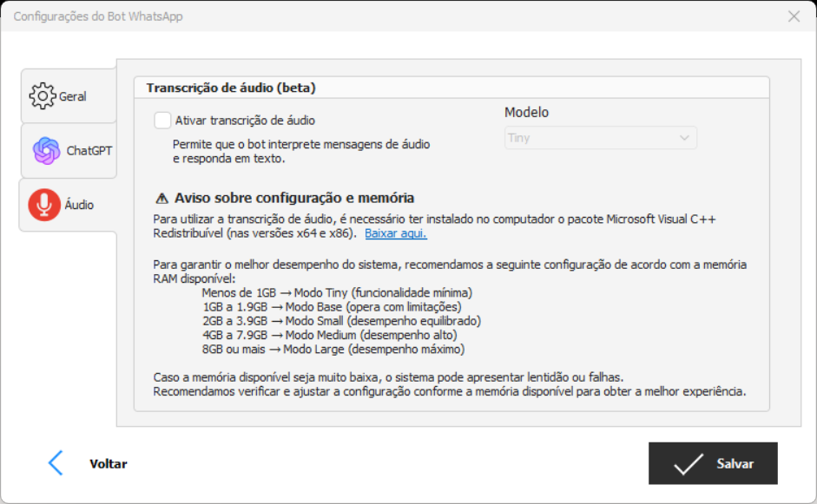
Task: Click the ChatGPT logo icon
Action: tap(46, 151)
